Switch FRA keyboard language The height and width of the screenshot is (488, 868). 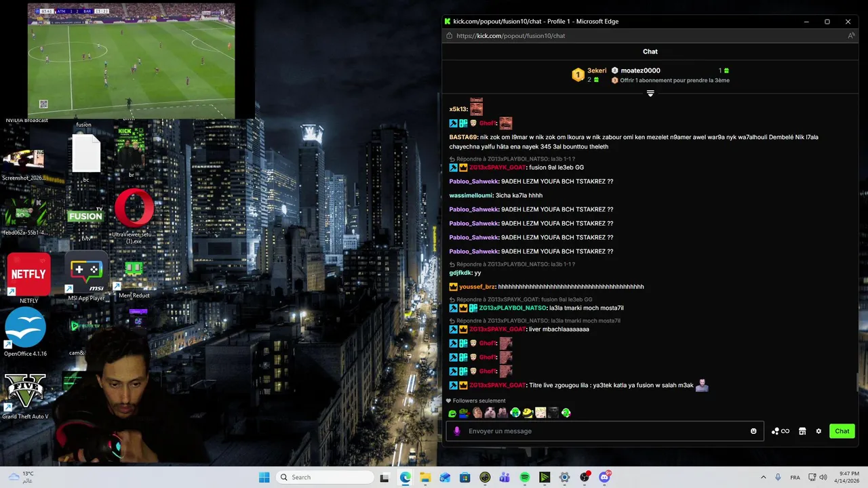[x=795, y=477]
